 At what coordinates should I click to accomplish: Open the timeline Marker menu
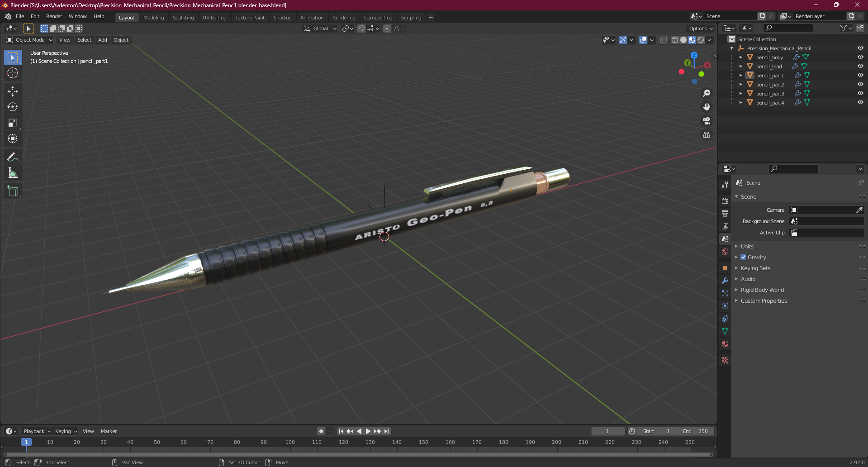(109, 431)
